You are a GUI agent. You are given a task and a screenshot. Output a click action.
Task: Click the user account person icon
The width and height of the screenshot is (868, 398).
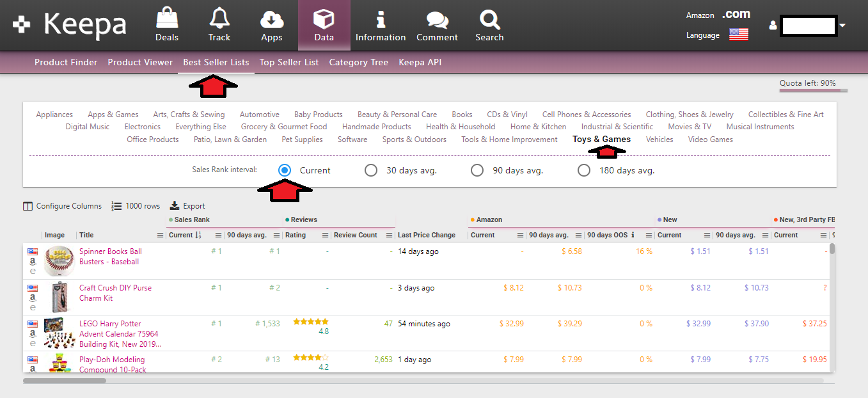[x=773, y=26]
